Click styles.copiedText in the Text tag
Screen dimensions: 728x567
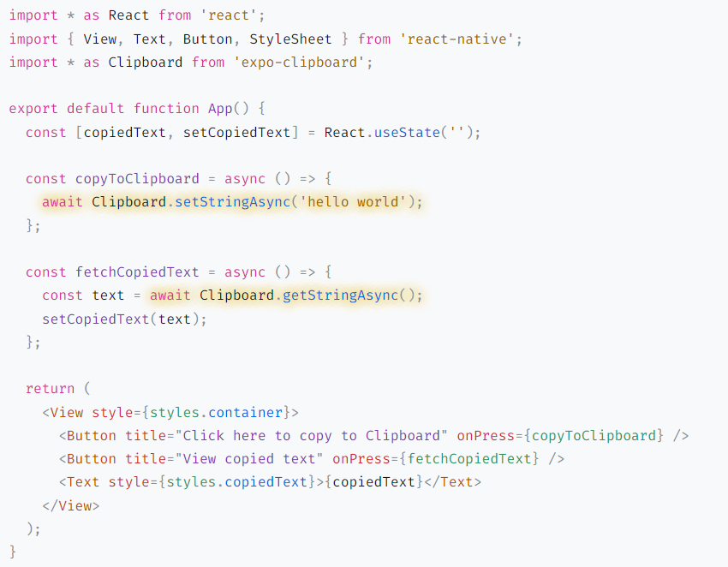(x=236, y=482)
